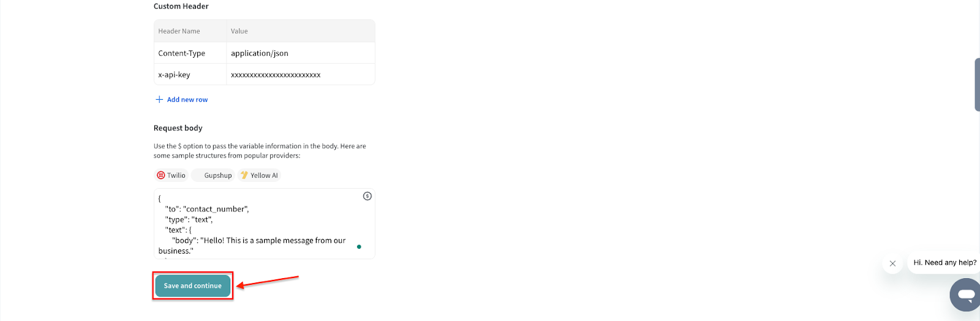Click the x-api-key header name cell
The image size is (980, 321).
click(x=175, y=75)
